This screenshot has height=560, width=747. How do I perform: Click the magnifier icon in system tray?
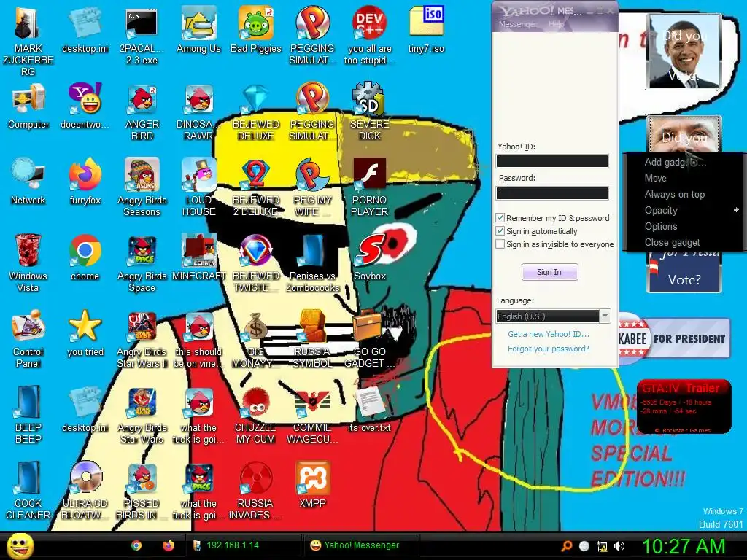[x=566, y=546]
